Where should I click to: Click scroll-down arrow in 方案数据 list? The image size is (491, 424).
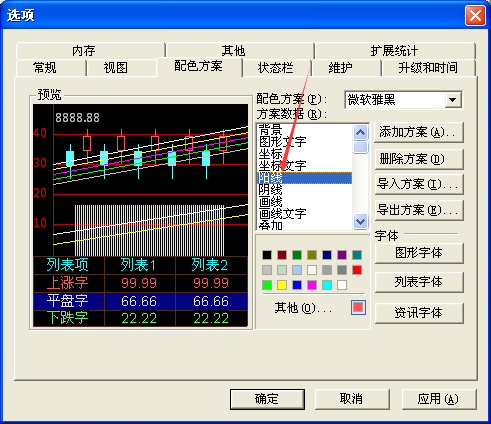point(360,221)
